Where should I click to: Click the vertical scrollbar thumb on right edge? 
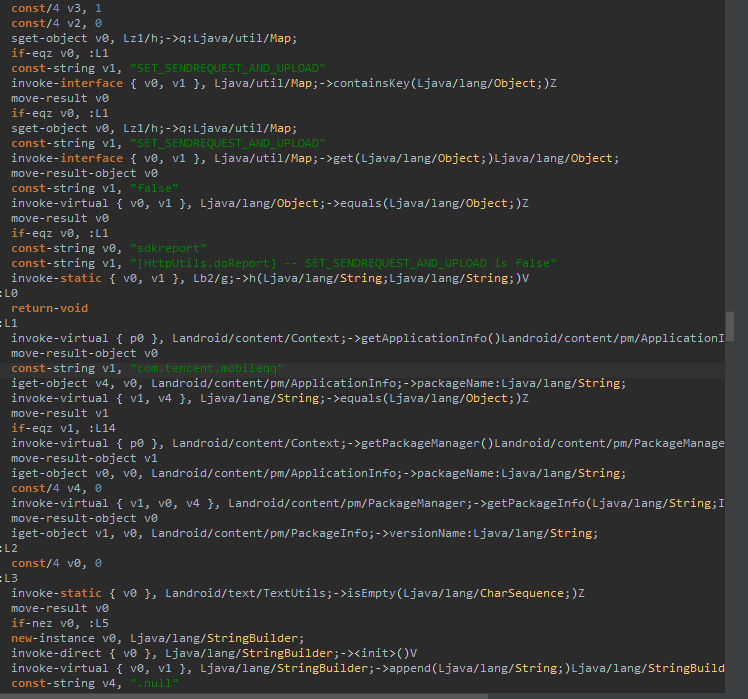point(729,326)
